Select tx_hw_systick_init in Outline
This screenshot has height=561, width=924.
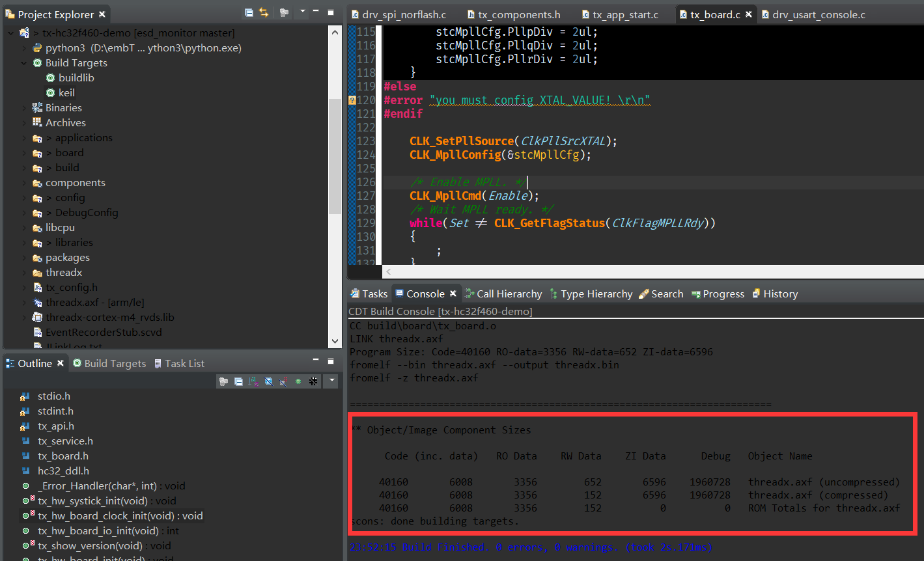99,501
